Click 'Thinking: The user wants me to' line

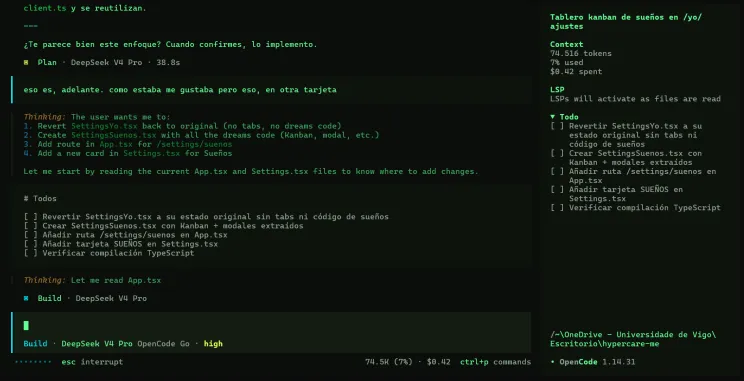point(97,117)
